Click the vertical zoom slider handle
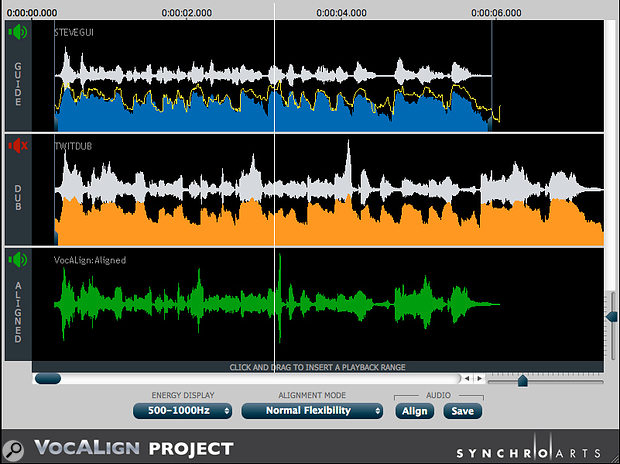The width and height of the screenshot is (620, 464). 612,316
